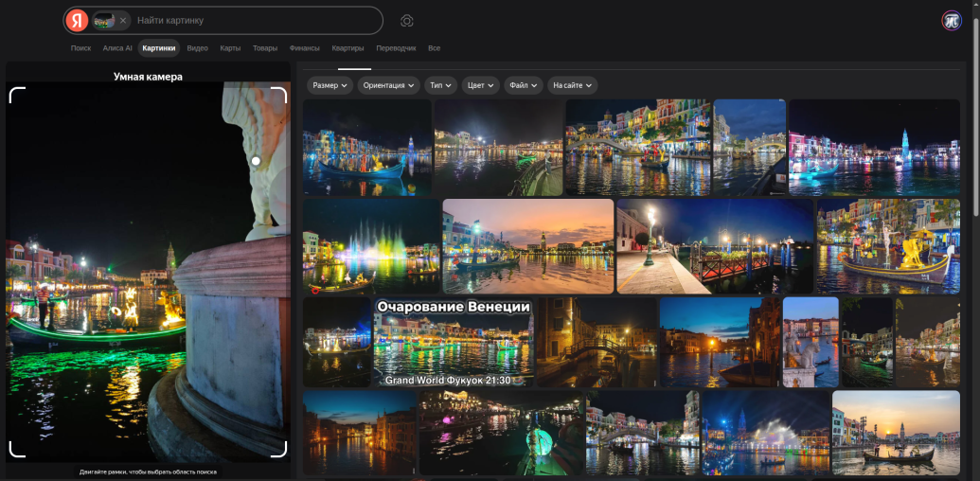Open the white lion statue result image
This screenshot has height=481, width=980.
pyautogui.click(x=811, y=343)
